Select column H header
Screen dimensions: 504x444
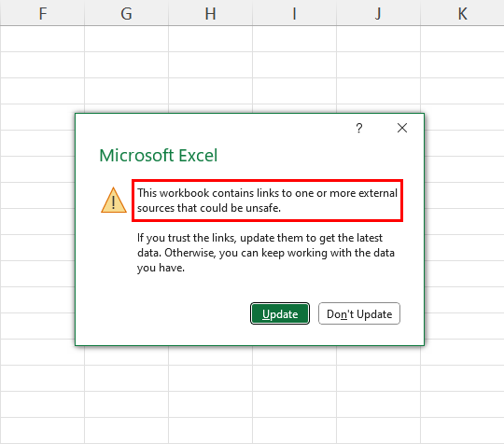coord(211,13)
